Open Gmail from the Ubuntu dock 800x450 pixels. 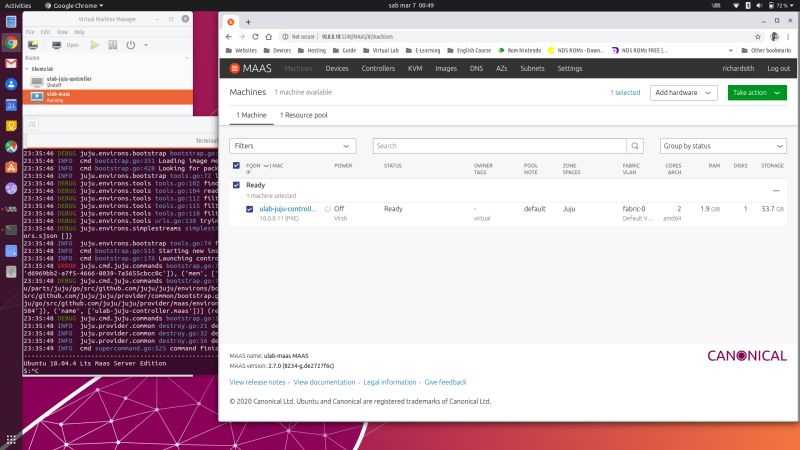(x=11, y=63)
